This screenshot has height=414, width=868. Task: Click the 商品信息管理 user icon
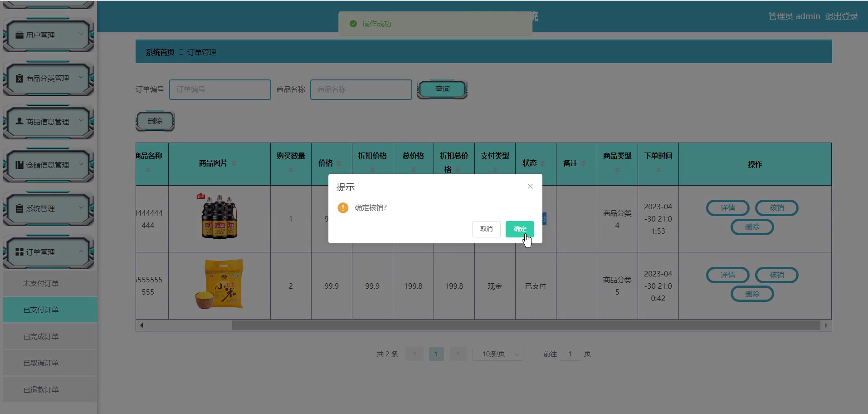pos(20,121)
